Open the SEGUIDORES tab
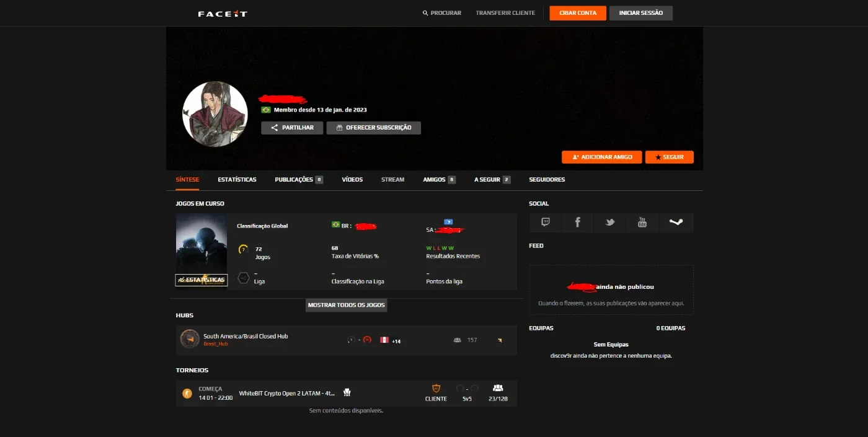This screenshot has height=437, width=868. pos(547,180)
